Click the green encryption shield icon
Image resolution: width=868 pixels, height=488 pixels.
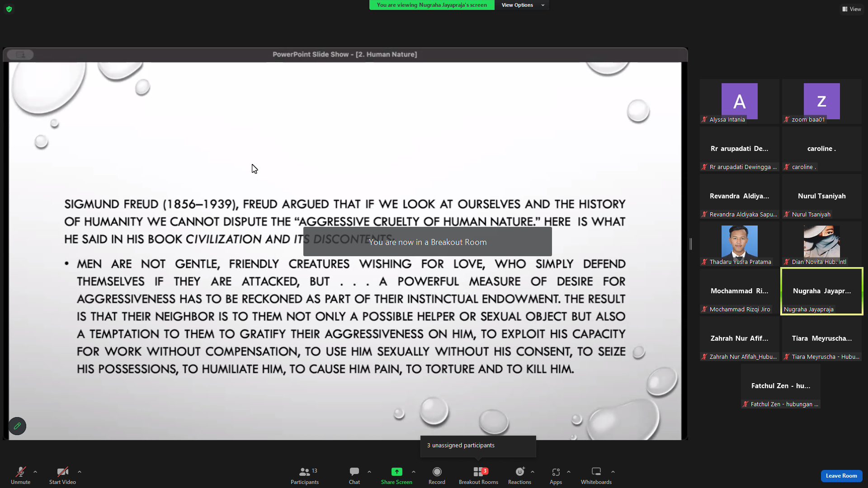click(x=9, y=9)
